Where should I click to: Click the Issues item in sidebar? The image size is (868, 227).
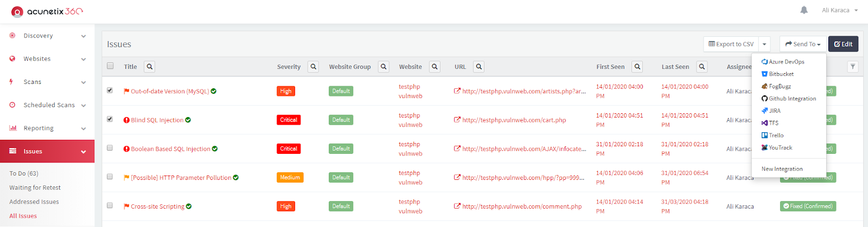pyautogui.click(x=47, y=151)
